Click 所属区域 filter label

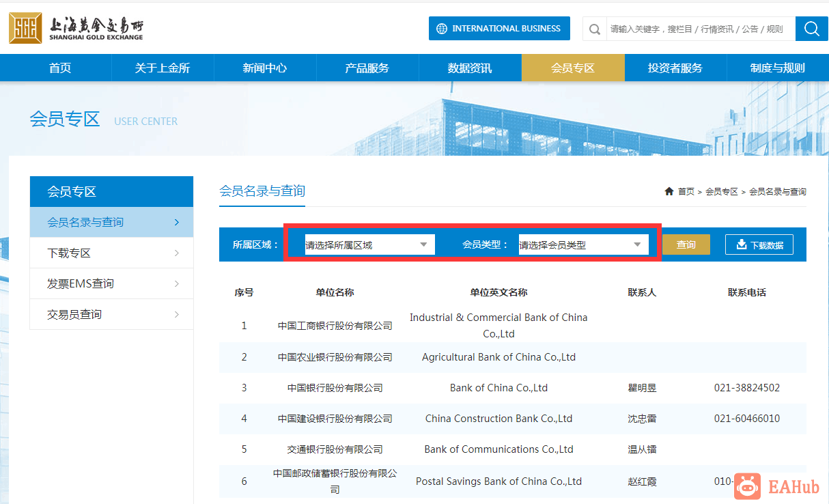point(256,244)
